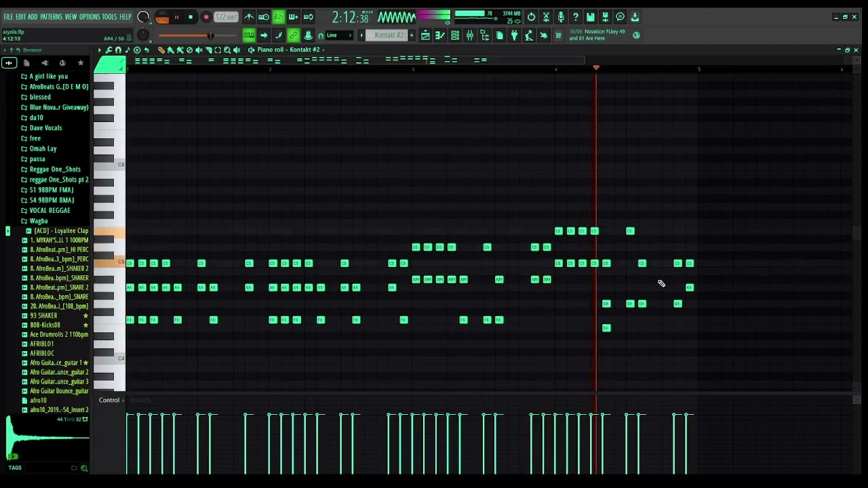Screen dimensions: 868x488
Task: Add a new pattern with the plus button
Action: [x=411, y=35]
